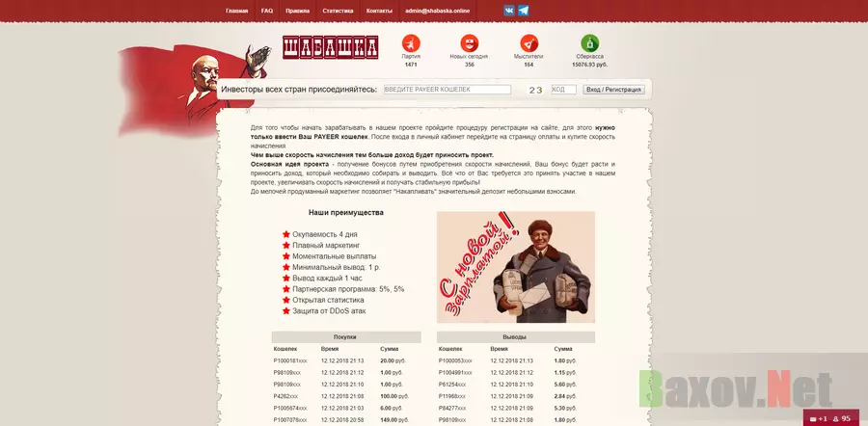Click the Плавный маркетинг advantage

tap(326, 245)
